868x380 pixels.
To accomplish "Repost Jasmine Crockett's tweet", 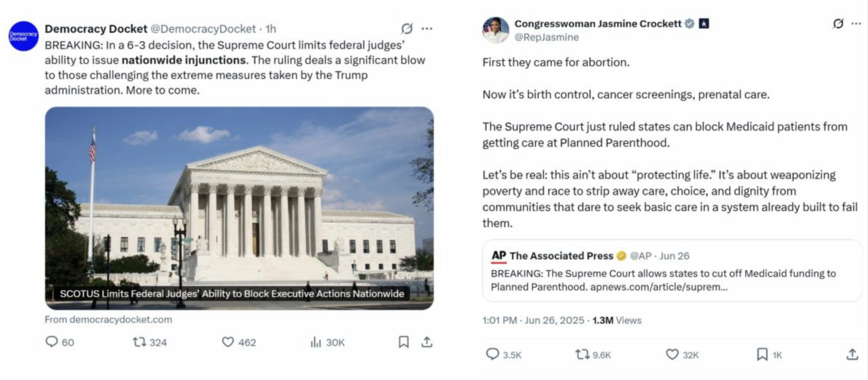I will coord(582,354).
